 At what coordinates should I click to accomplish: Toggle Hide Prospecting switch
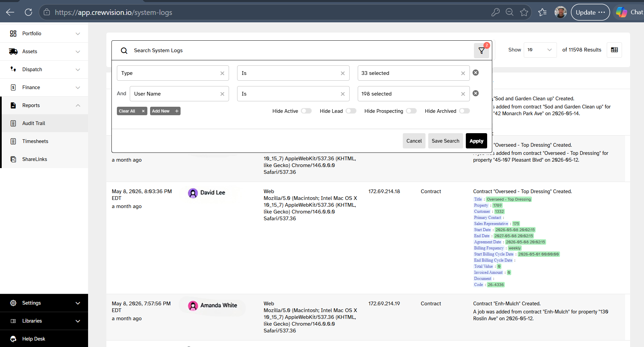tap(411, 111)
